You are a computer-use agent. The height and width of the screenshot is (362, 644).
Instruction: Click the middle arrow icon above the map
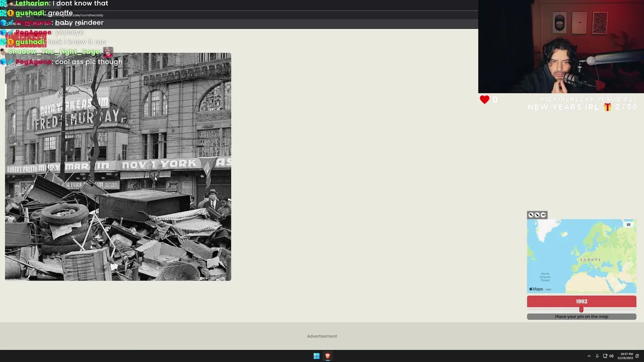pos(537,215)
